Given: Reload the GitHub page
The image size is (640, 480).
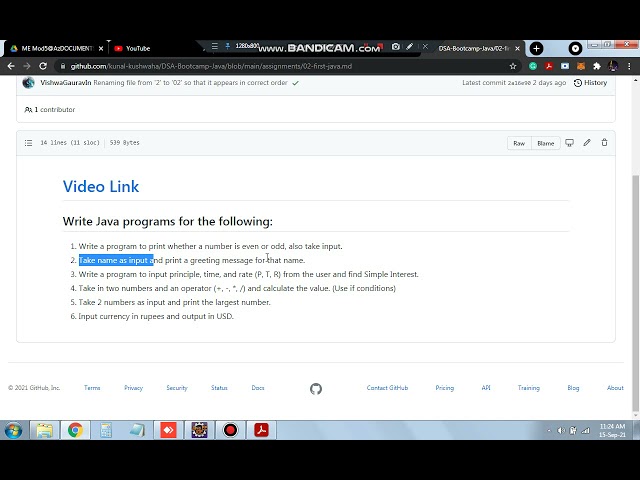Looking at the screenshot, I should tap(43, 66).
